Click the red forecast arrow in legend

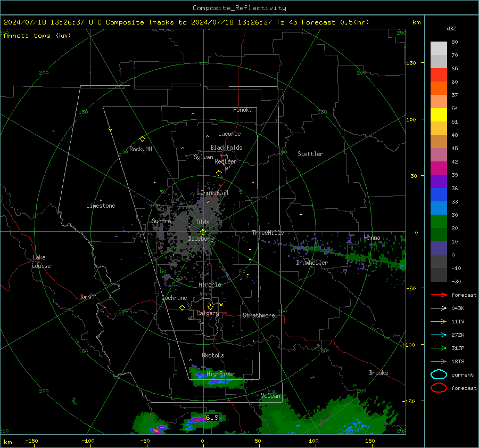[439, 295]
